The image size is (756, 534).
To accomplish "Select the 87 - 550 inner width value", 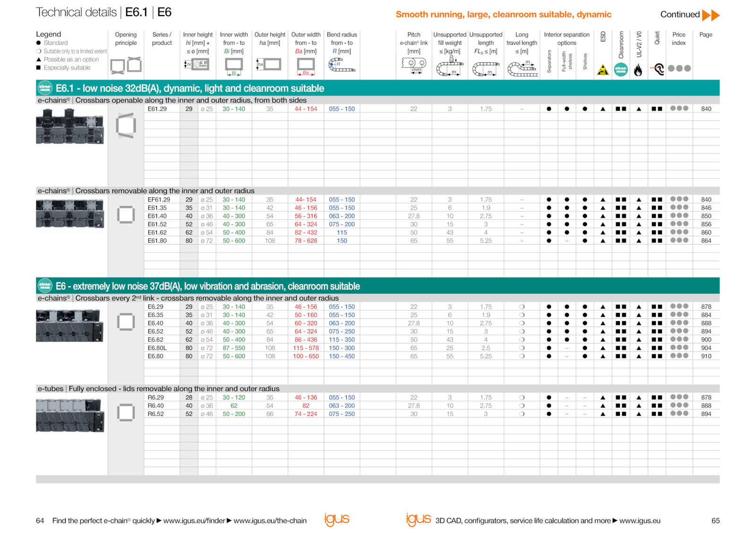I will pos(234,348).
